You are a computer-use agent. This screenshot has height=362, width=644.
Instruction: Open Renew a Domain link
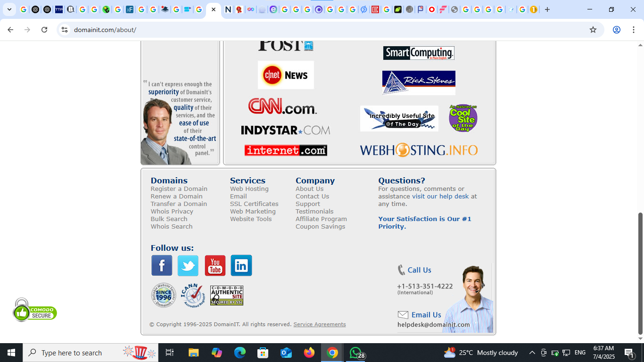click(x=176, y=196)
